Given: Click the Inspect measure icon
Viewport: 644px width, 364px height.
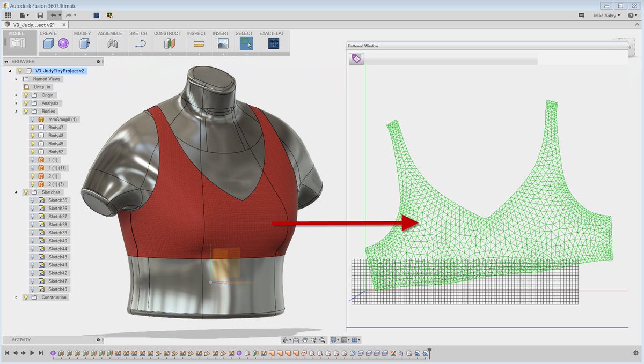Looking at the screenshot, I should coord(199,43).
